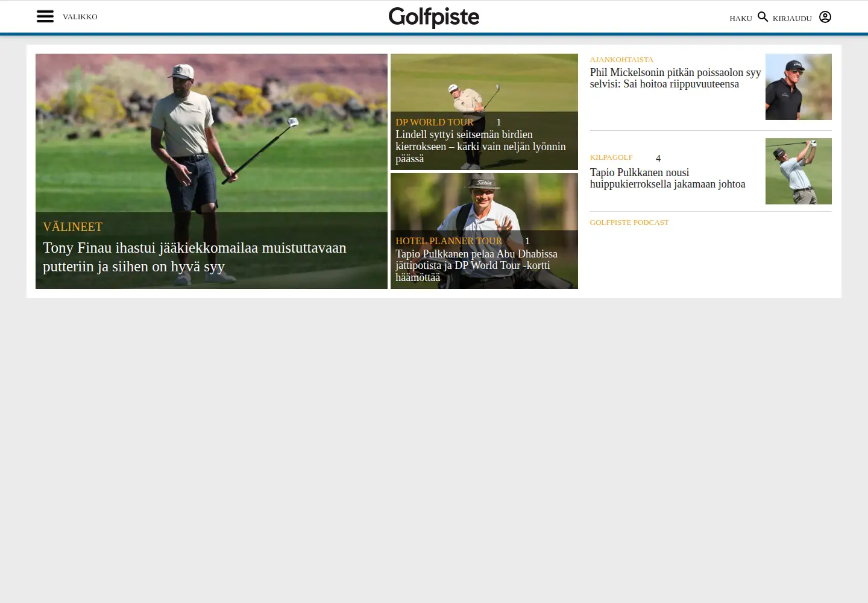Read Tapio Pulkkanen Abu Dhabissa article
This screenshot has width=868, height=603.
pyautogui.click(x=476, y=265)
